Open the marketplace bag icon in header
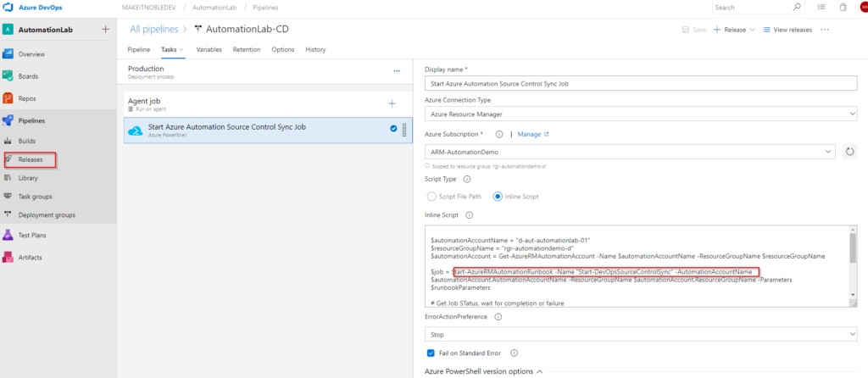 [x=843, y=8]
